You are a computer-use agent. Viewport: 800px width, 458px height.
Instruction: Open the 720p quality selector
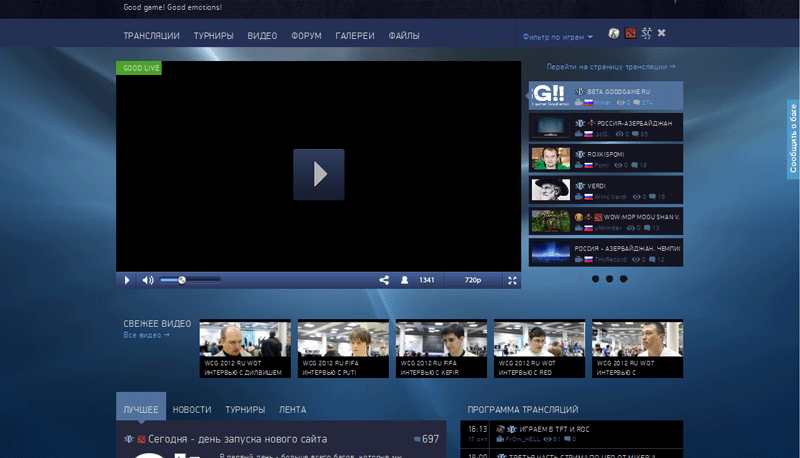(472, 280)
